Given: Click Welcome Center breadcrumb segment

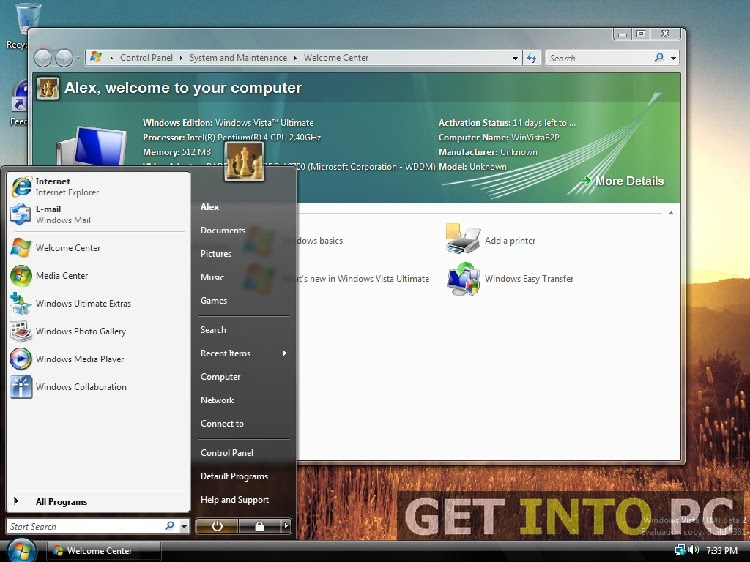Looking at the screenshot, I should coord(336,57).
